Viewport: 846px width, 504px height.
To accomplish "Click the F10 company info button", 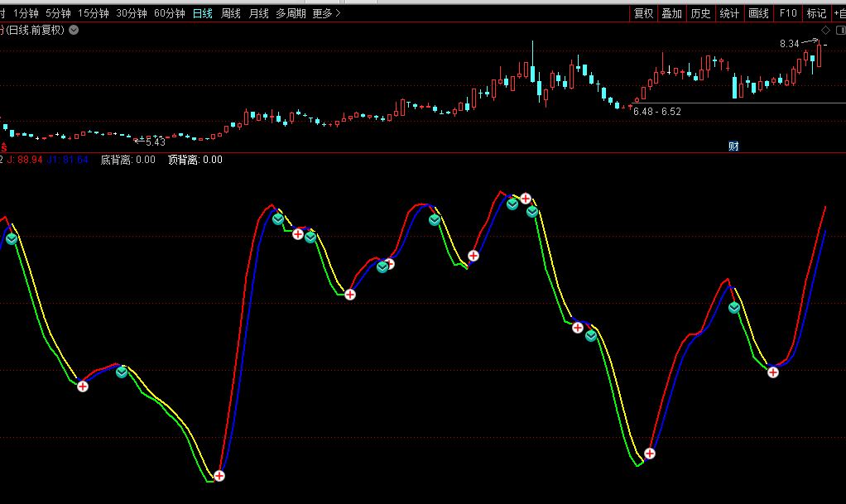I will 788,13.
